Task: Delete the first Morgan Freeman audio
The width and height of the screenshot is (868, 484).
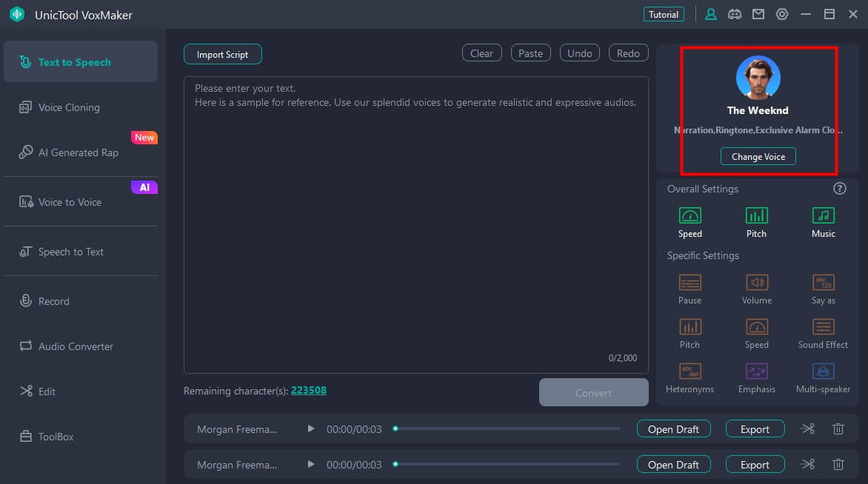Action: (838, 429)
